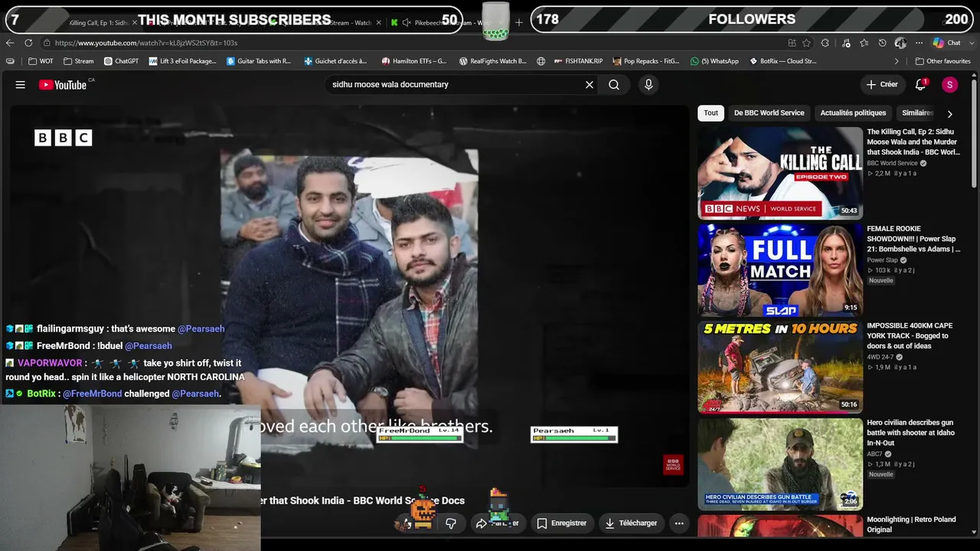Open the account avatar menu
Image resolution: width=980 pixels, height=551 pixels.
point(949,85)
